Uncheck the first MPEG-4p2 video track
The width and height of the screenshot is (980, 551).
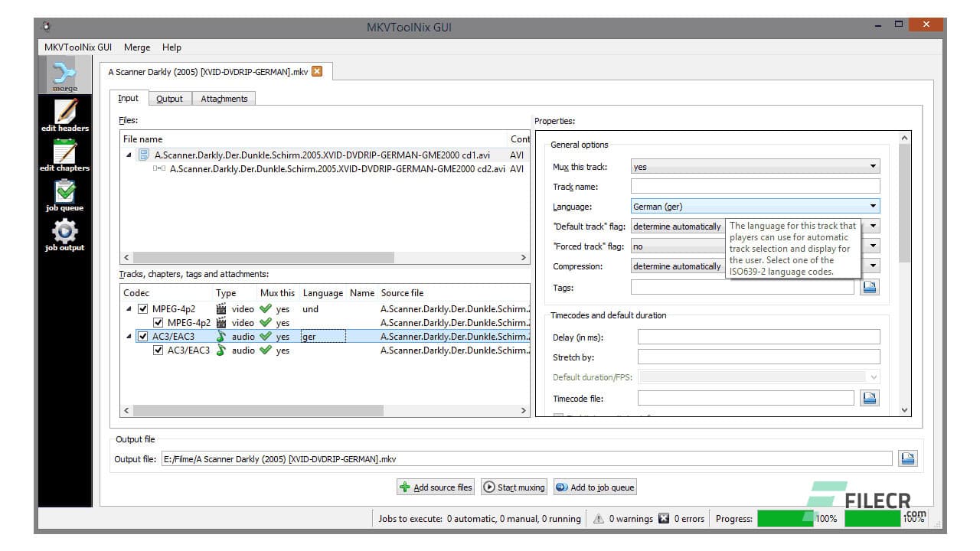(142, 309)
